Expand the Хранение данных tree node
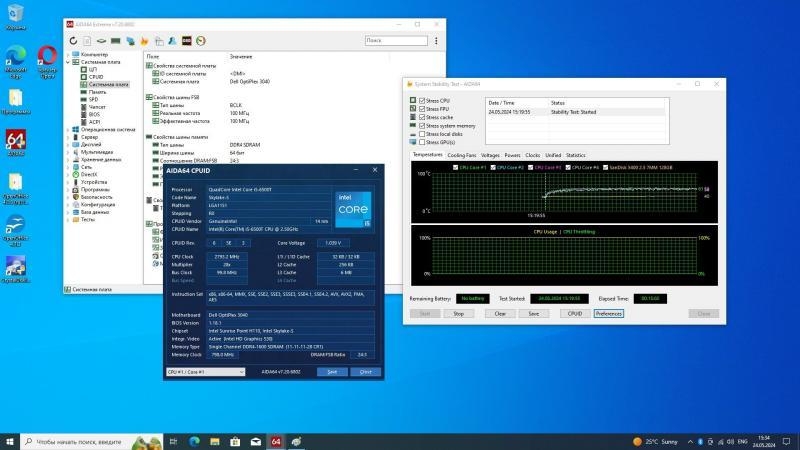 coord(68,160)
